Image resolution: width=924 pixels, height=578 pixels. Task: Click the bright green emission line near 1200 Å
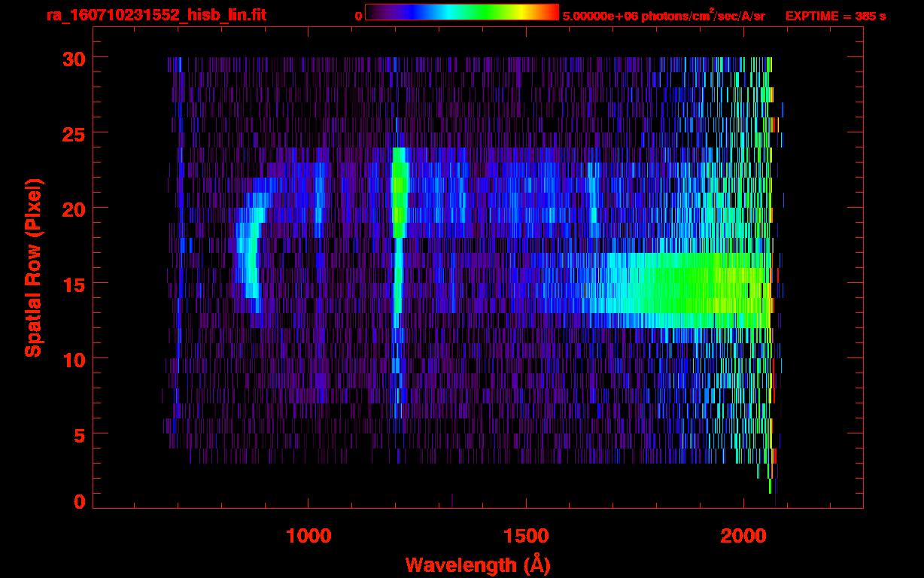point(400,192)
